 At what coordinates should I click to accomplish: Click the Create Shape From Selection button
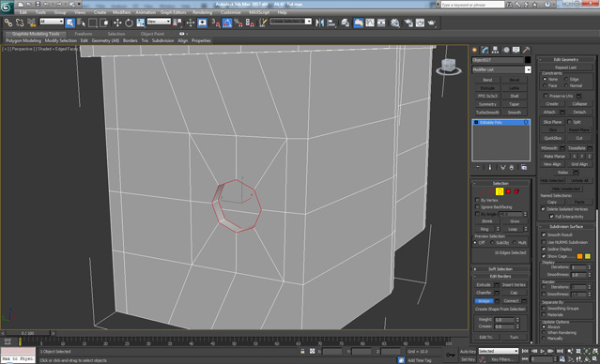point(500,309)
